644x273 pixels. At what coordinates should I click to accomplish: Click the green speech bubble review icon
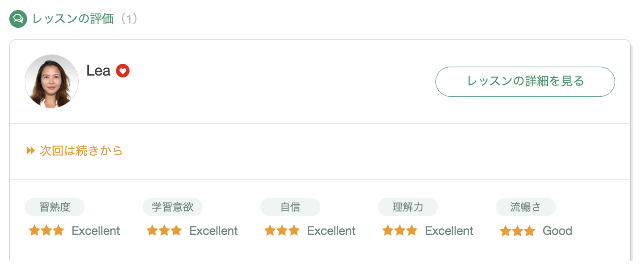18,19
